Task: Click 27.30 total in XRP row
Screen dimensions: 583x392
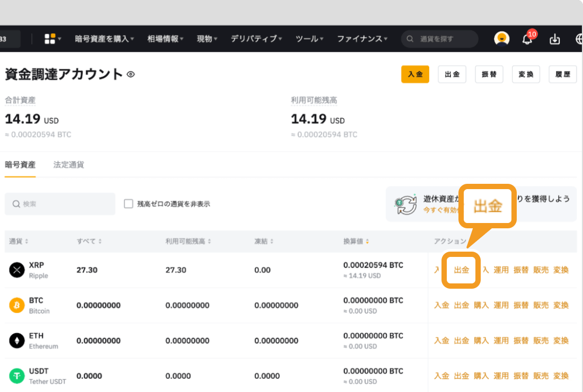Action: pos(87,270)
